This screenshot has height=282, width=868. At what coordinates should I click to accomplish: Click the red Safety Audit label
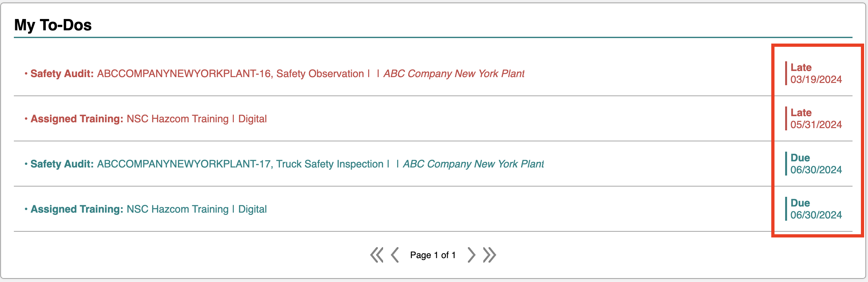click(x=62, y=74)
